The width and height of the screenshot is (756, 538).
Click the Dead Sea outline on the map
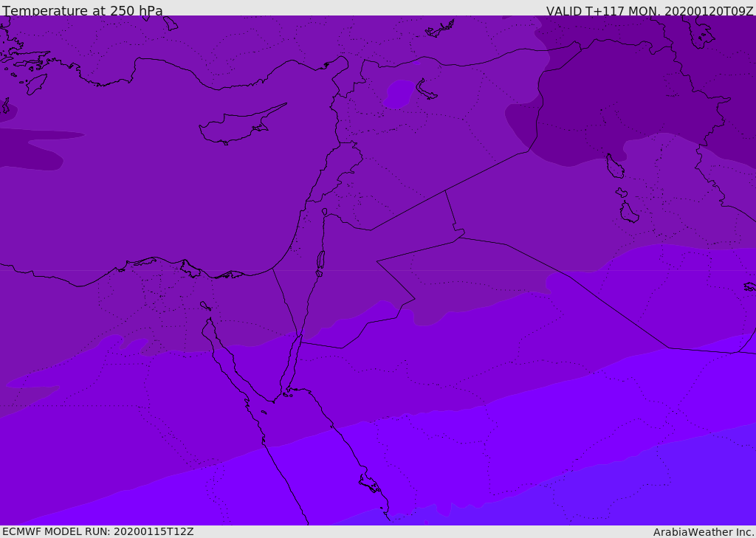click(x=320, y=262)
